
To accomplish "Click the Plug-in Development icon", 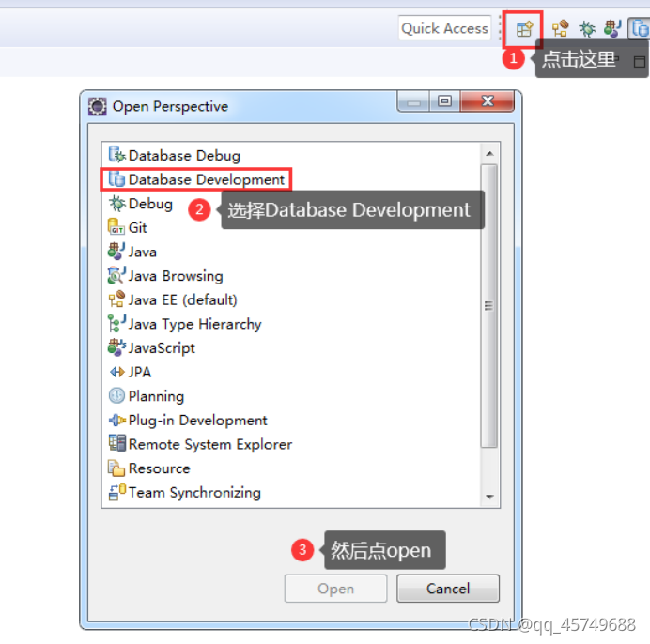I will (116, 420).
